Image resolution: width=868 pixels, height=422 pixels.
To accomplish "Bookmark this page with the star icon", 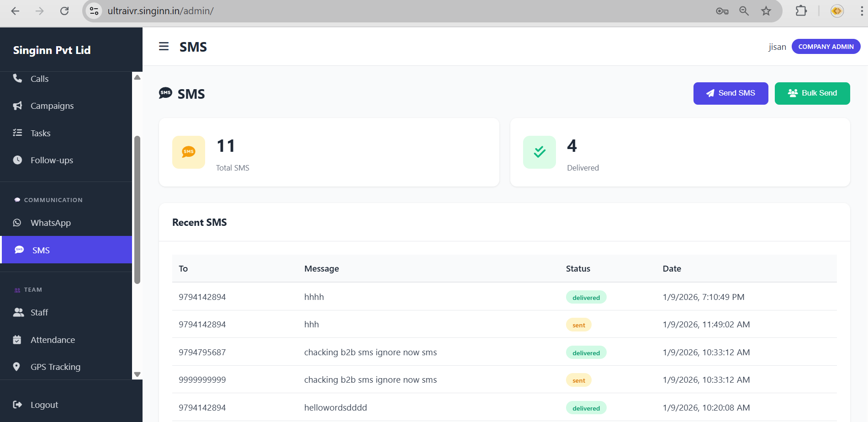I will pos(766,11).
